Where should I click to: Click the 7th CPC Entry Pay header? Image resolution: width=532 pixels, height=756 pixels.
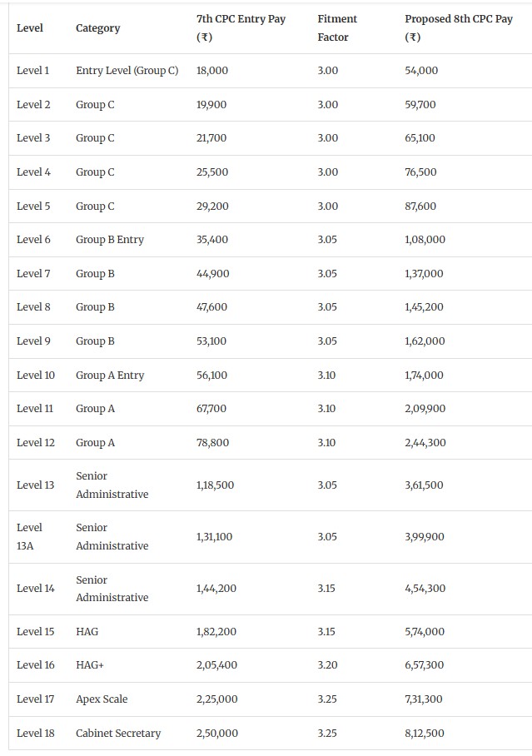pos(241,28)
